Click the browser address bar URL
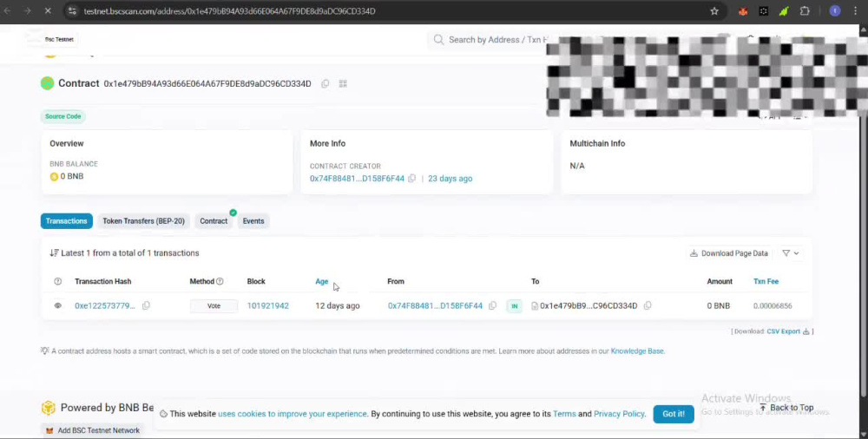The width and height of the screenshot is (868, 439). pos(229,11)
